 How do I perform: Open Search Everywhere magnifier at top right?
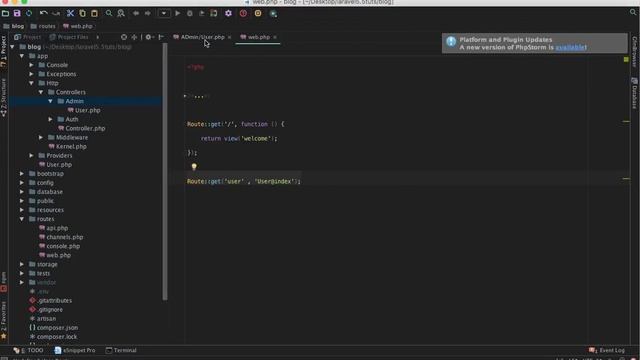(x=633, y=12)
